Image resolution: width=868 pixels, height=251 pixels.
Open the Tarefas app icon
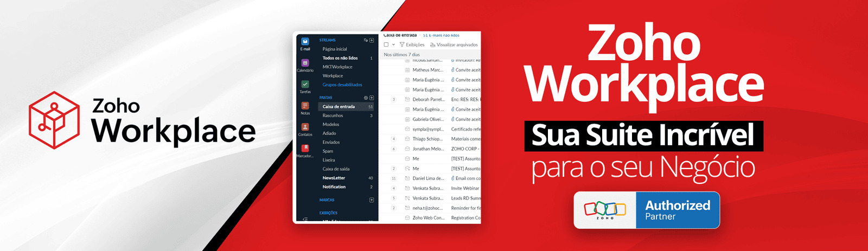305,84
